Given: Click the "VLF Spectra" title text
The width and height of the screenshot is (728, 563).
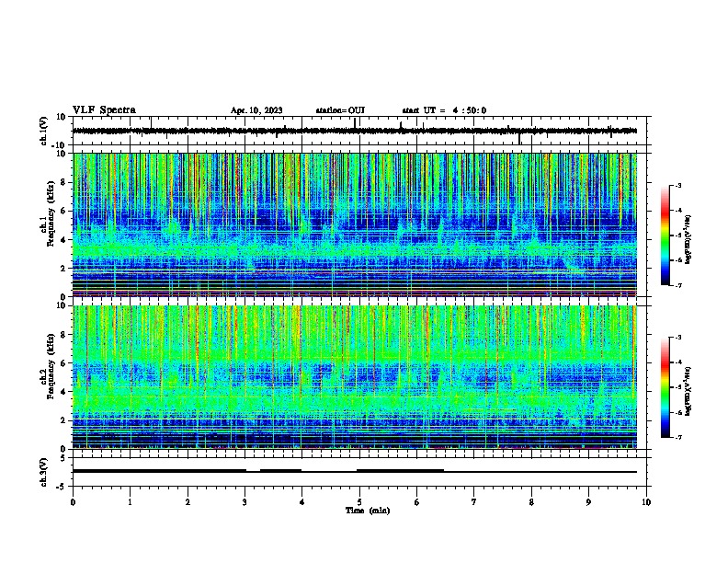Looking at the screenshot, I should (104, 109).
